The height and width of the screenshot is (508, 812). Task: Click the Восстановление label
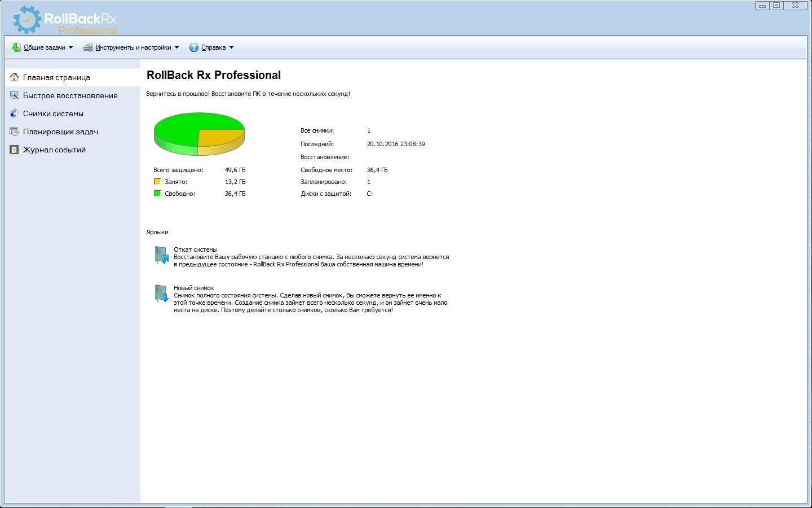[325, 157]
